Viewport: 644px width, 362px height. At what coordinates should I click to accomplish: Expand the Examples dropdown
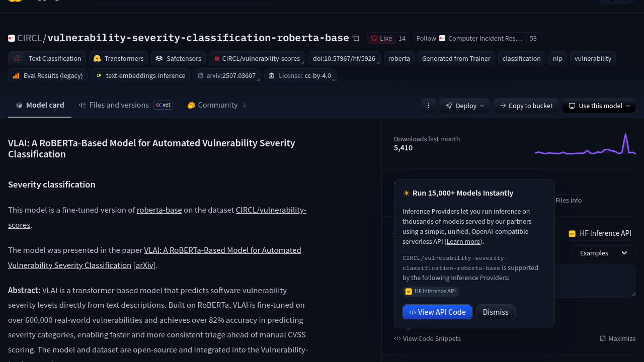603,253
